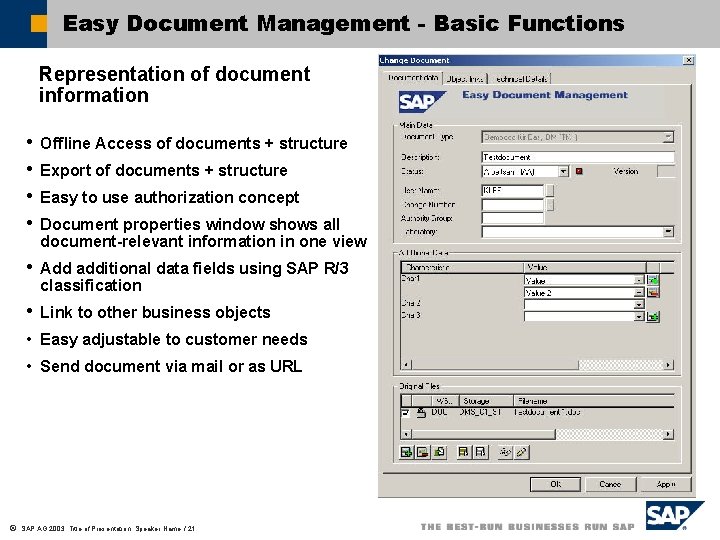720x540 pixels.
Task: Click the Original Files horizontal scrollbar thumb
Action: pyautogui.click(x=483, y=433)
